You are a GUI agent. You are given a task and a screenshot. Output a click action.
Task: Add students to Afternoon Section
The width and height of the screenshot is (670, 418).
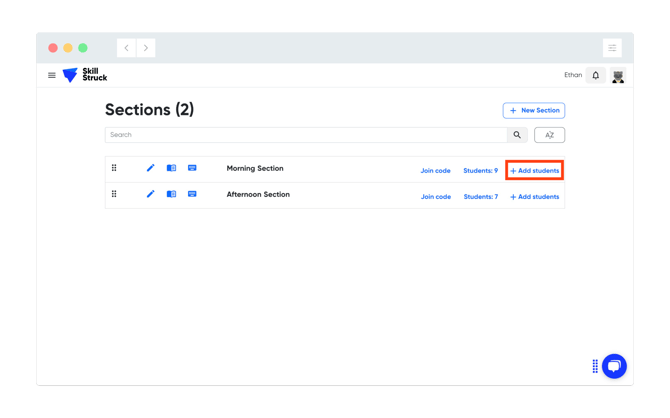535,197
